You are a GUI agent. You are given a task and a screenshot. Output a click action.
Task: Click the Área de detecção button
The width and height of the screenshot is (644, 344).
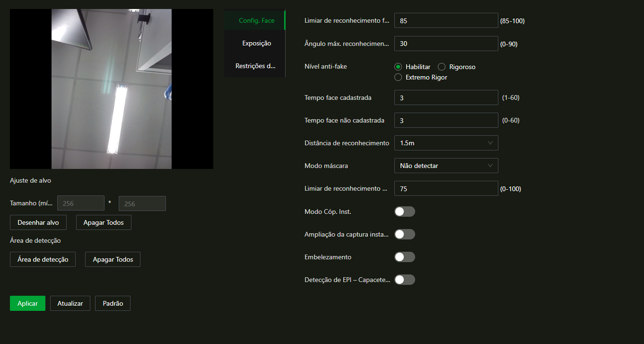click(43, 259)
